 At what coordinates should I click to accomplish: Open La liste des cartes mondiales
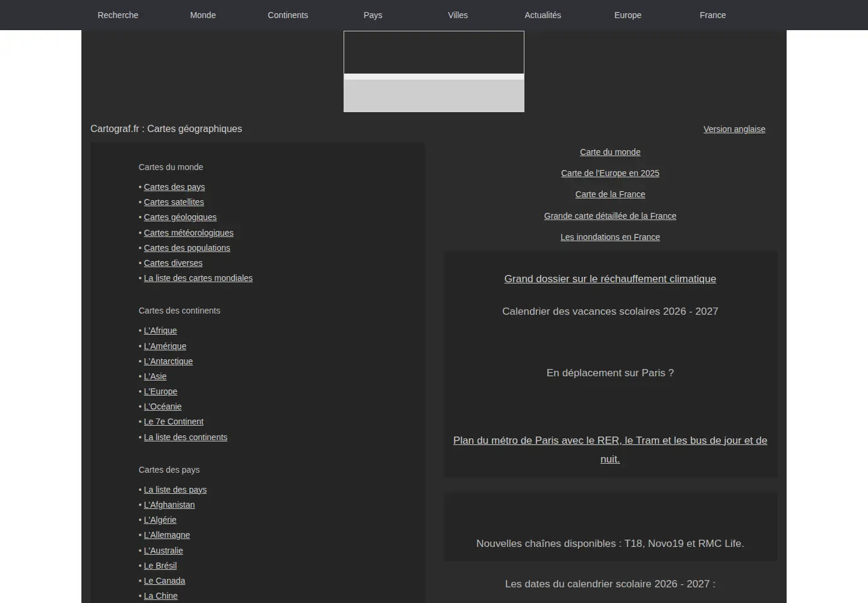pos(198,278)
